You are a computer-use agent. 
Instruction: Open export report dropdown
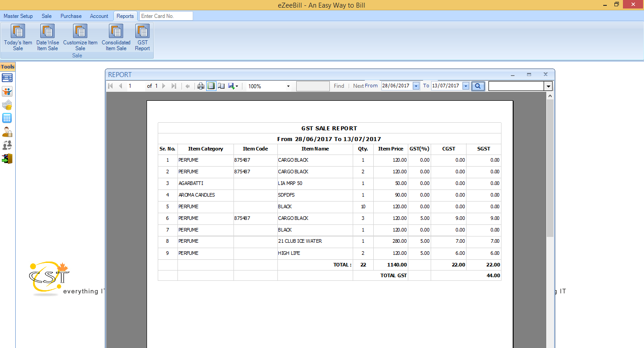(233, 86)
